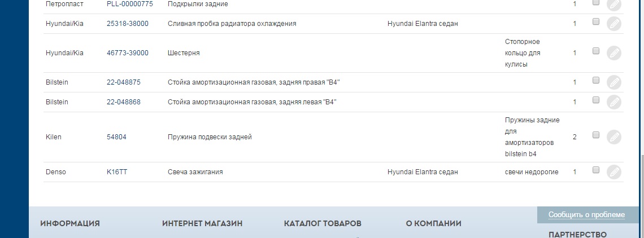Click edit pencil icon for Шестерня row

[613, 53]
